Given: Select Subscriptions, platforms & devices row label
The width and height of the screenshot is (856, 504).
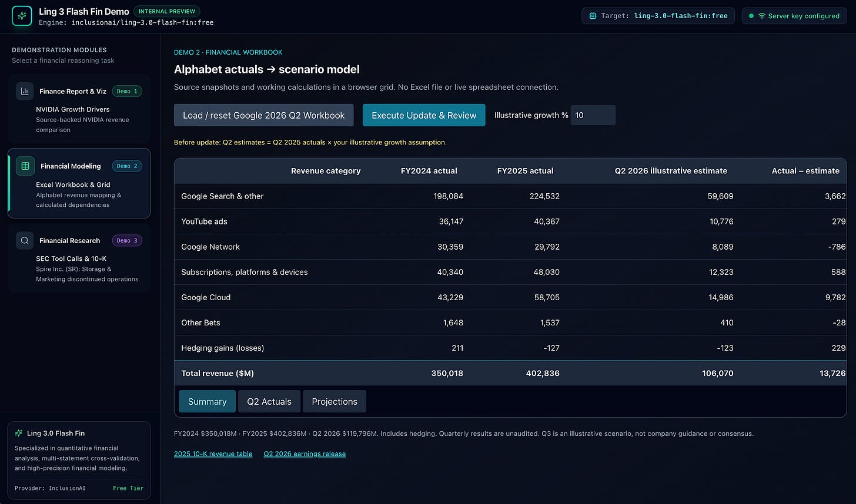Looking at the screenshot, I should [x=245, y=272].
